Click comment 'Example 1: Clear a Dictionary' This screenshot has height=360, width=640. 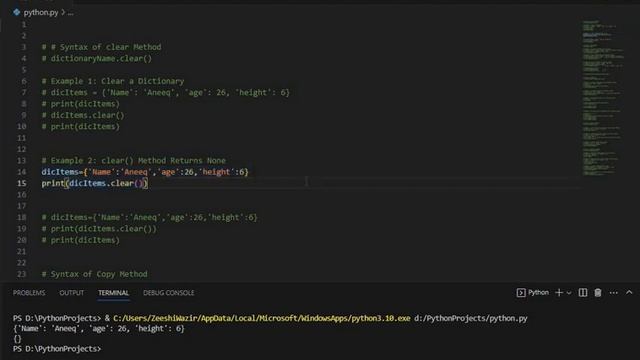113,81
